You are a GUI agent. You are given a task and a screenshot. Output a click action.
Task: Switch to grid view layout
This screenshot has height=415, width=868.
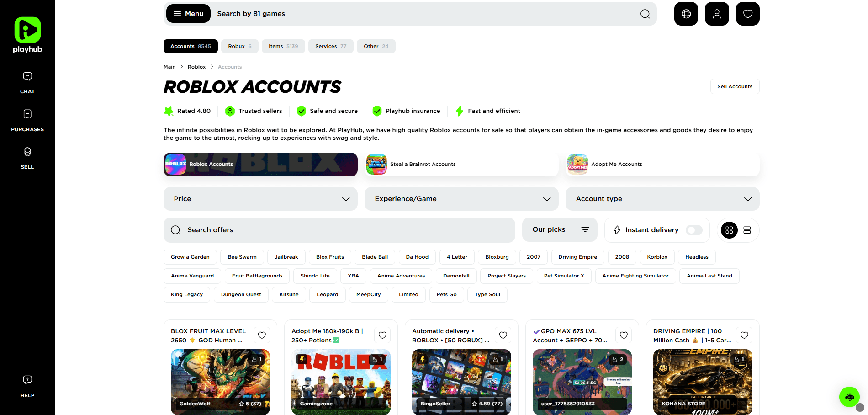point(729,230)
